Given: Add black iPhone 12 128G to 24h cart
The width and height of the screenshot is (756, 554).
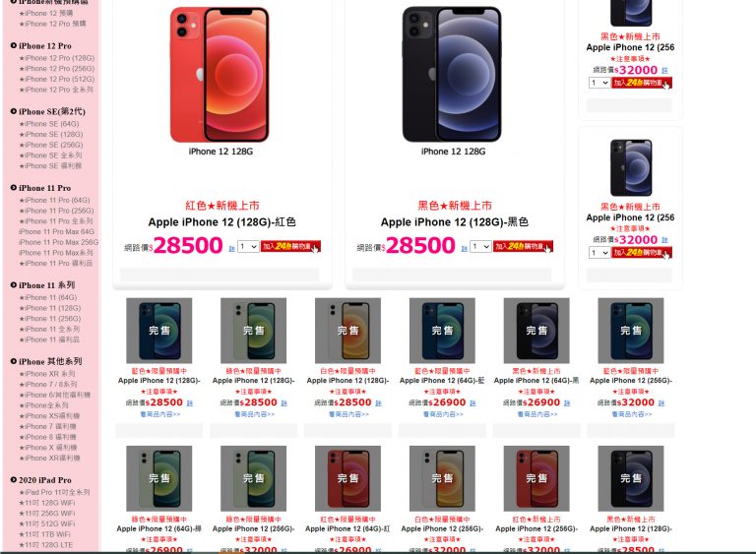Looking at the screenshot, I should click(523, 246).
